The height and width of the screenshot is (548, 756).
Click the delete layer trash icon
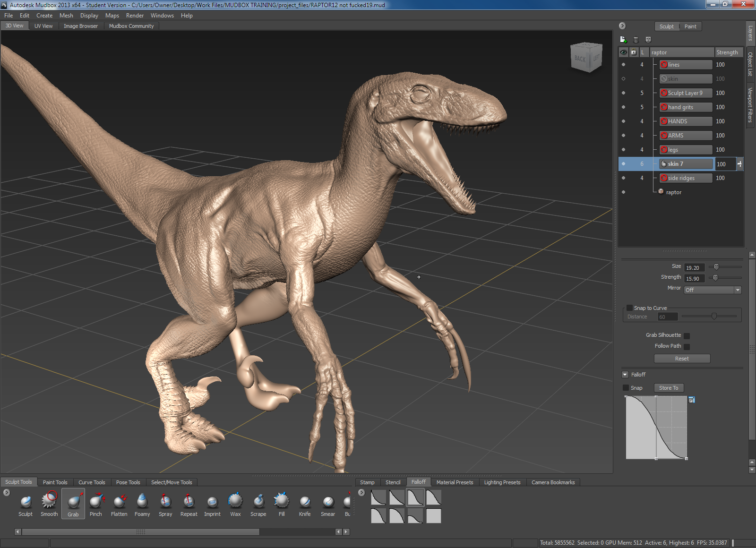[636, 40]
